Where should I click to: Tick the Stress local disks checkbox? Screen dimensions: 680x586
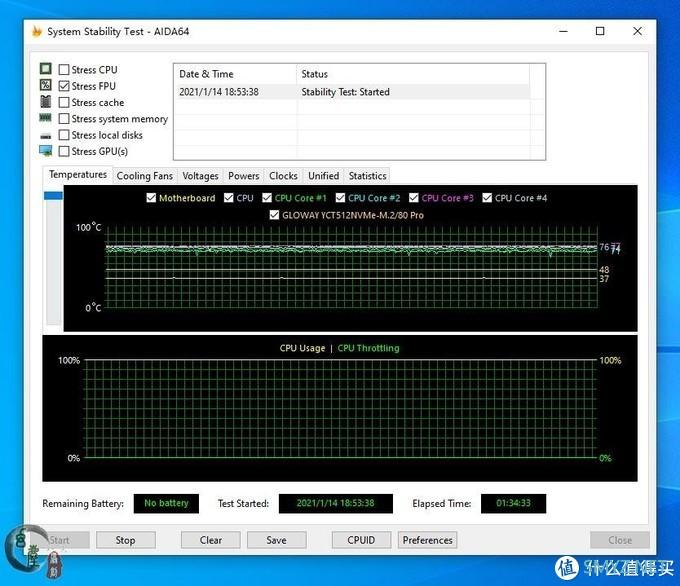point(64,135)
